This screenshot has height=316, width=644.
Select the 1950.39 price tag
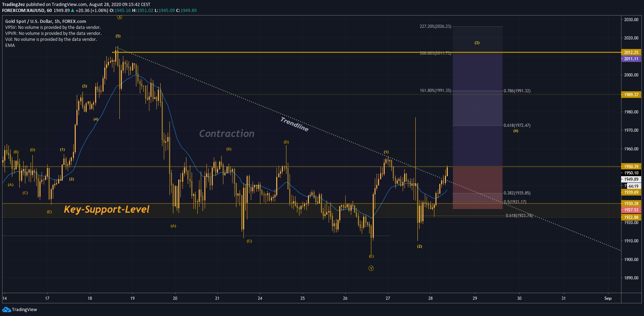coord(631,167)
